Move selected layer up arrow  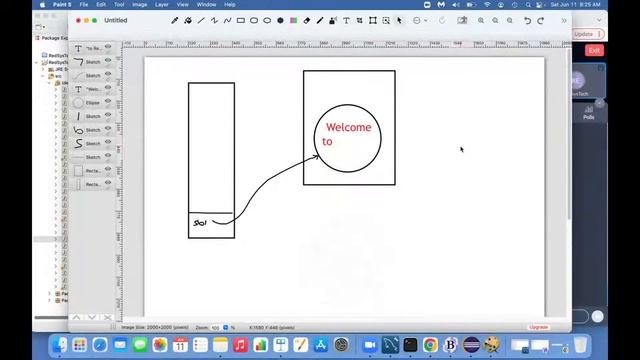click(x=76, y=317)
